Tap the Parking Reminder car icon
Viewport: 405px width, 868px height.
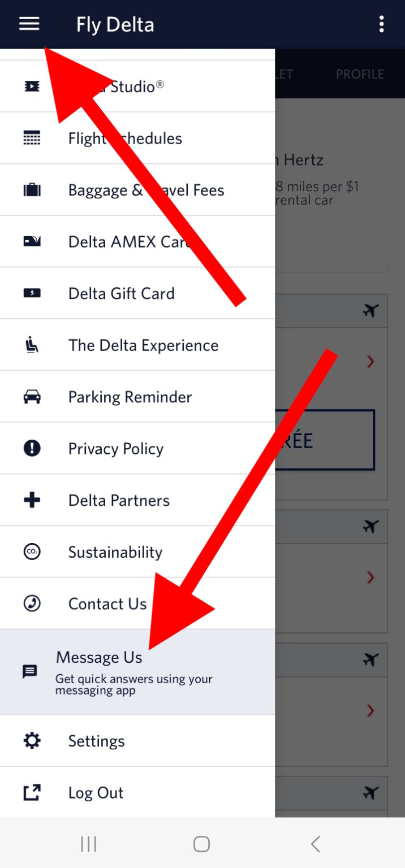[x=31, y=396]
